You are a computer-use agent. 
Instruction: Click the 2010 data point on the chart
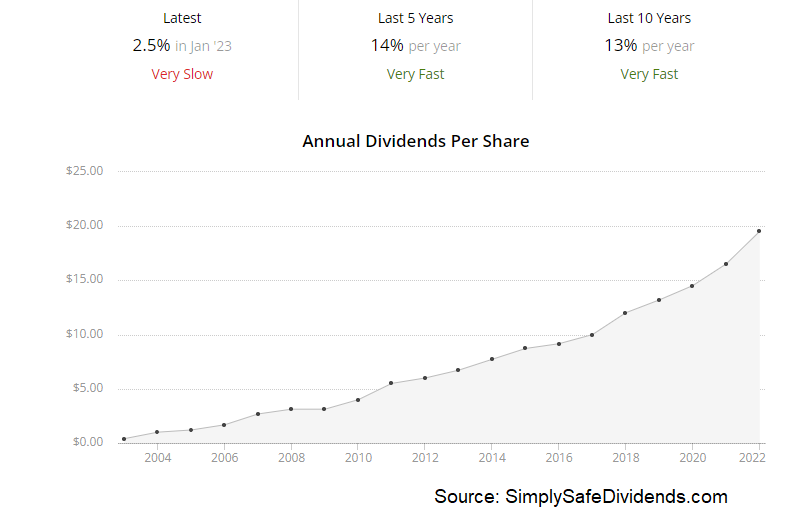[358, 400]
